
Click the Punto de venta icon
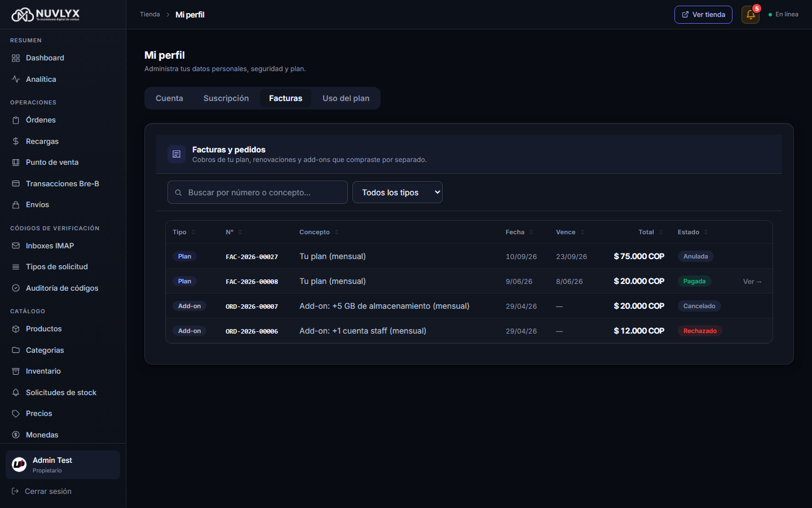click(x=16, y=163)
